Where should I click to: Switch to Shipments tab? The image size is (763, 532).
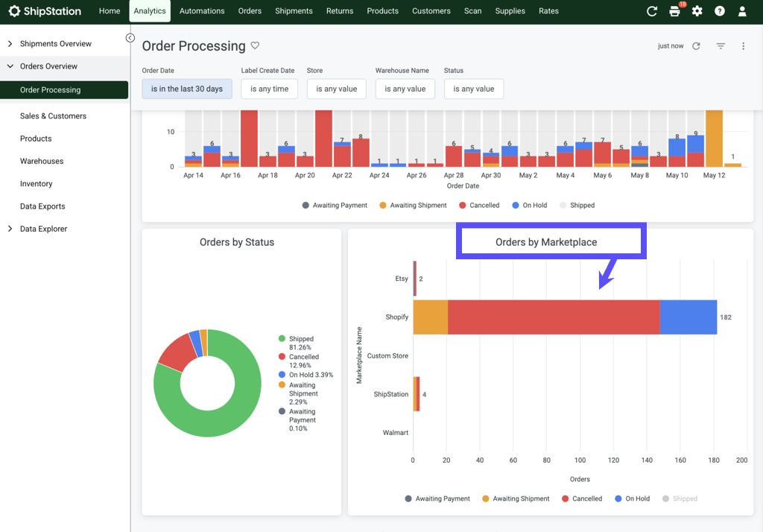point(294,10)
